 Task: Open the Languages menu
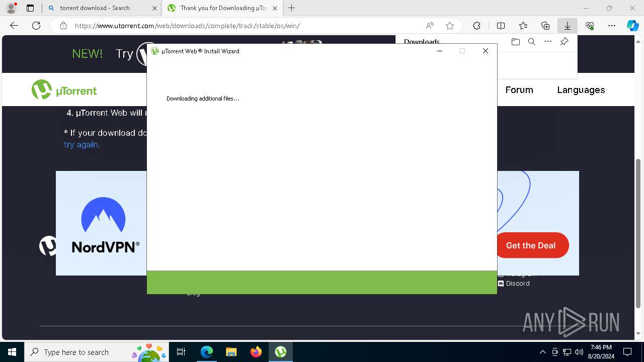pos(581,90)
